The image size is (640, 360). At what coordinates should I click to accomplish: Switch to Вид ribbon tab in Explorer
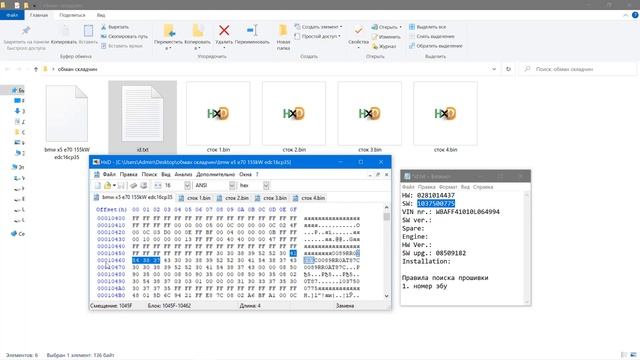click(x=101, y=15)
